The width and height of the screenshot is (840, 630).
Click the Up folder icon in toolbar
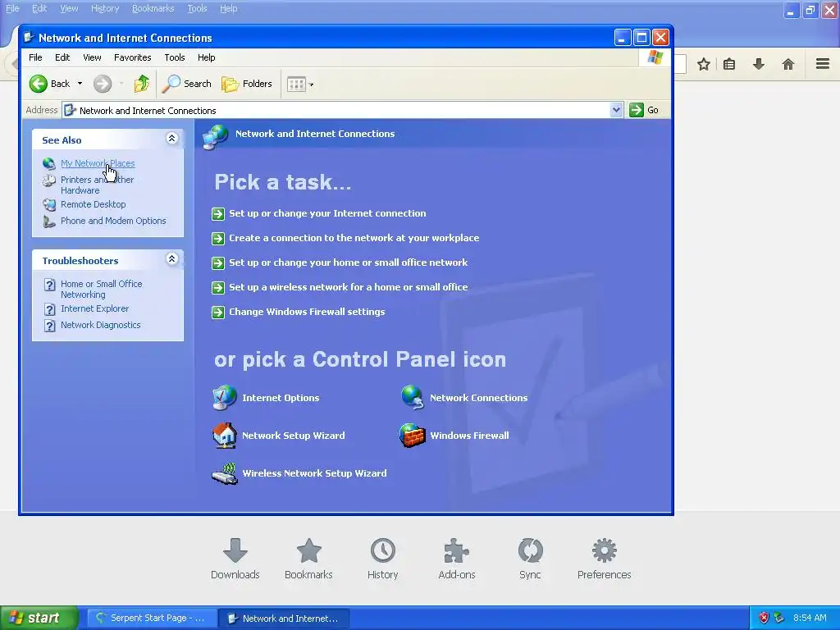(141, 84)
